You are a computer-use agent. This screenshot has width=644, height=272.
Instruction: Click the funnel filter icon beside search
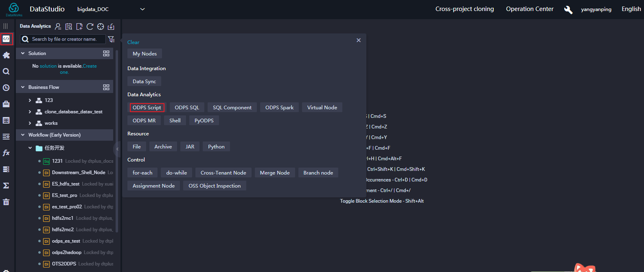pyautogui.click(x=111, y=39)
